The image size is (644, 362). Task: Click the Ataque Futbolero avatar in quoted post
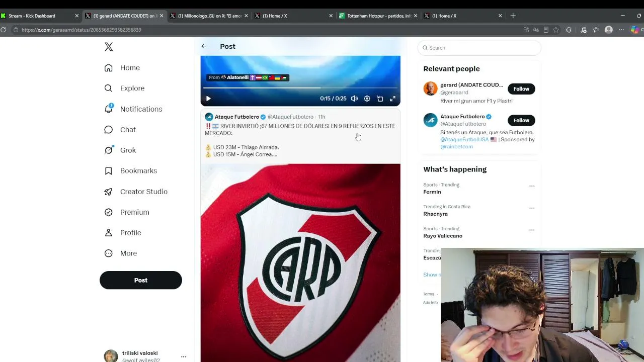209,117
